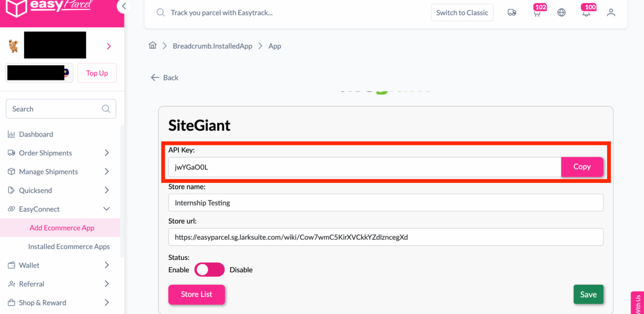Open Installed Ecommerce Apps page

pos(69,246)
